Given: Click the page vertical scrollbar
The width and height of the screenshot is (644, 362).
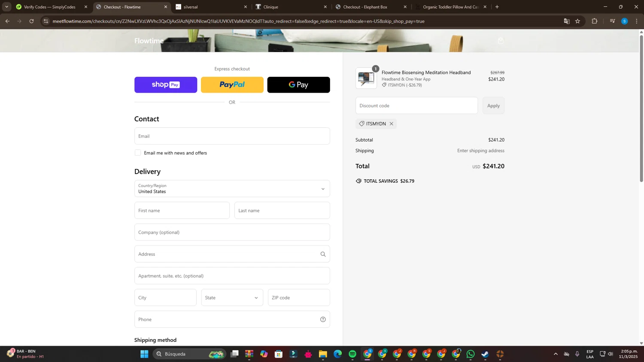Looking at the screenshot, I should [641, 109].
